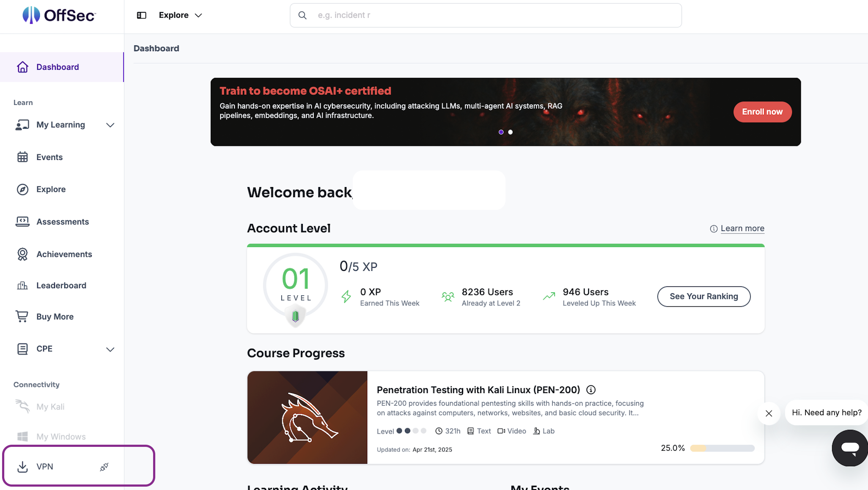Open Buy More in sidebar
Image resolution: width=868 pixels, height=490 pixels.
[55, 317]
